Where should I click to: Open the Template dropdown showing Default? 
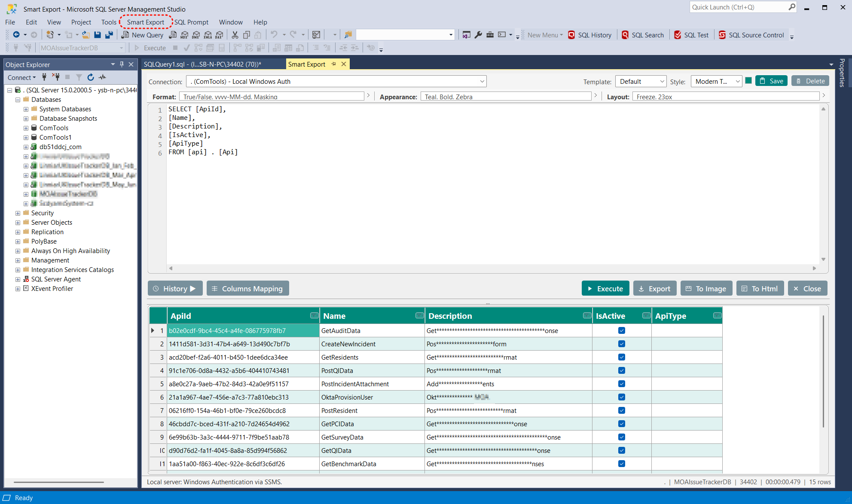tap(641, 81)
